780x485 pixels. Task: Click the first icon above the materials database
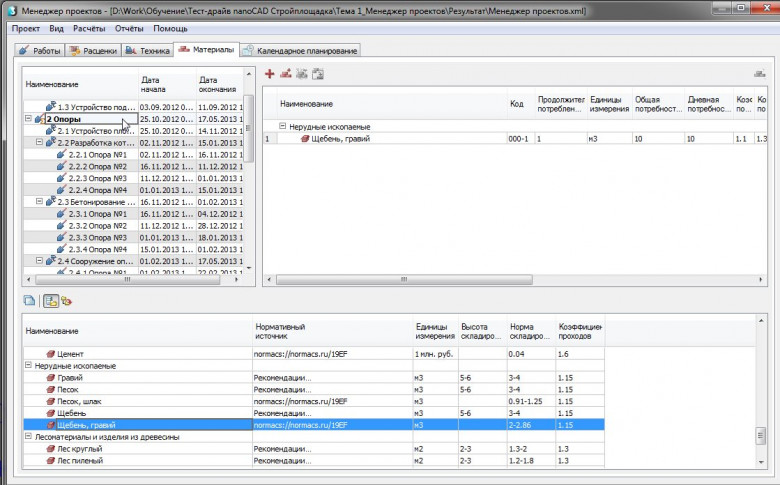coord(29,300)
